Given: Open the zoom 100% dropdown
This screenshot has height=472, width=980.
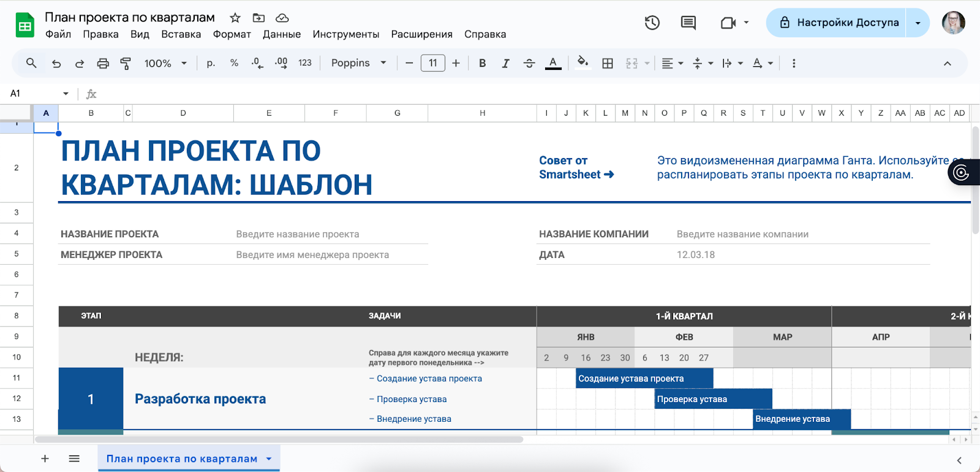Looking at the screenshot, I should pyautogui.click(x=165, y=63).
